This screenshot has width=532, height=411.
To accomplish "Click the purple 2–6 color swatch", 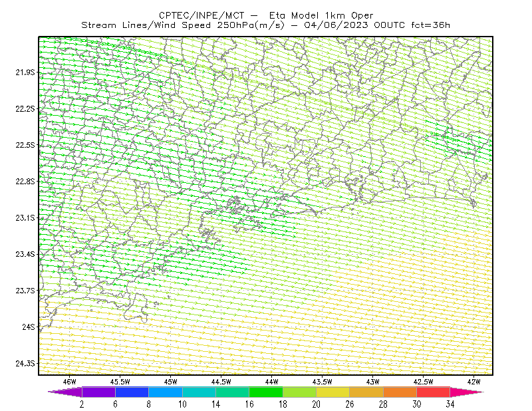I will (x=98, y=392).
